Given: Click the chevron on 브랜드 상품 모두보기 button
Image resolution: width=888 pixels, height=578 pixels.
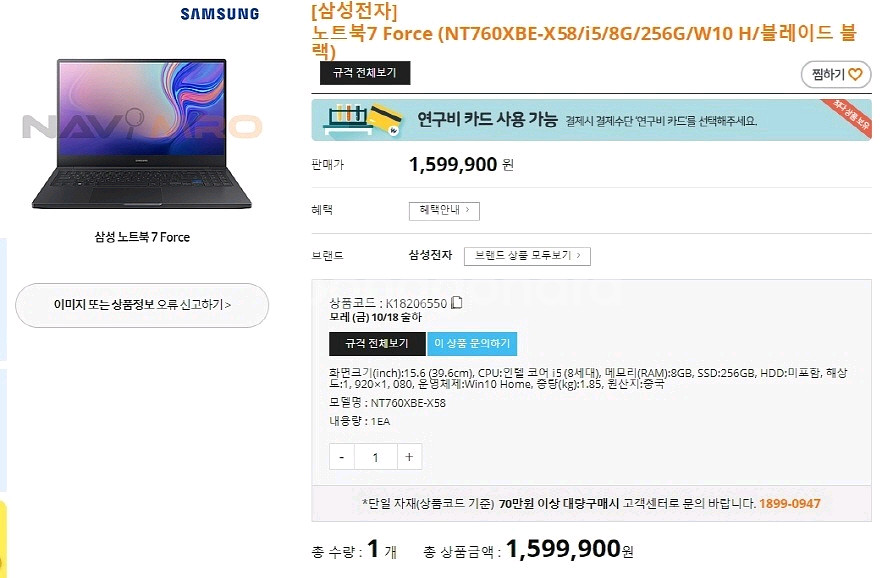Looking at the screenshot, I should coord(579,256).
